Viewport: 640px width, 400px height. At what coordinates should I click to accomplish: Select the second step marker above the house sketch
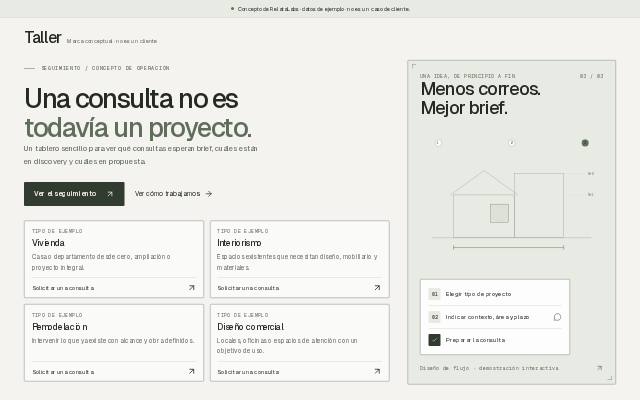511,142
